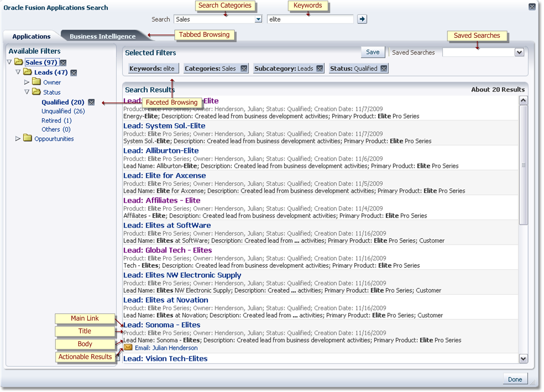The height and width of the screenshot is (392, 544).
Task: Click the email envelope icon for Julian Henderson
Action: tap(128, 347)
